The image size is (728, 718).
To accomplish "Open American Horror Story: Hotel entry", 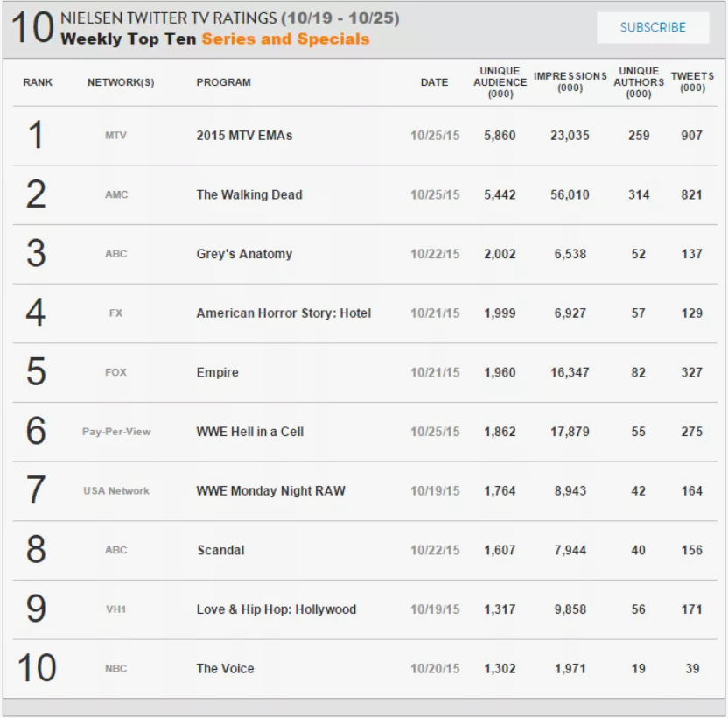I will (283, 313).
